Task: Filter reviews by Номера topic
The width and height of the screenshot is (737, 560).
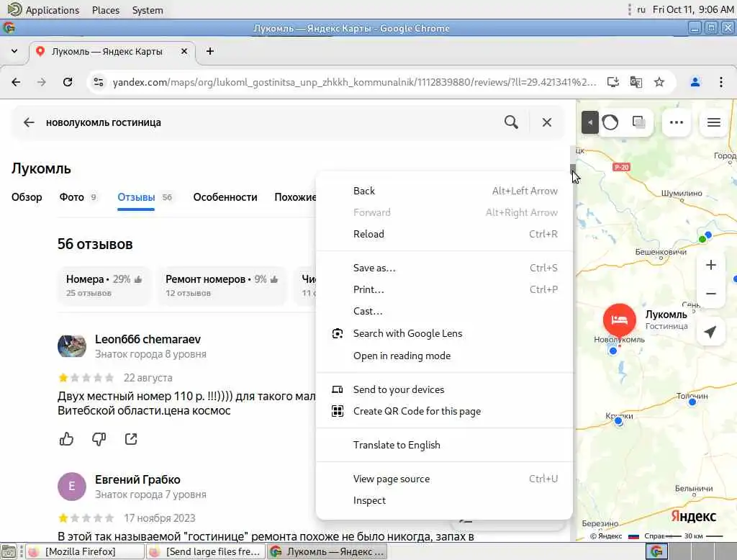Action: [104, 286]
